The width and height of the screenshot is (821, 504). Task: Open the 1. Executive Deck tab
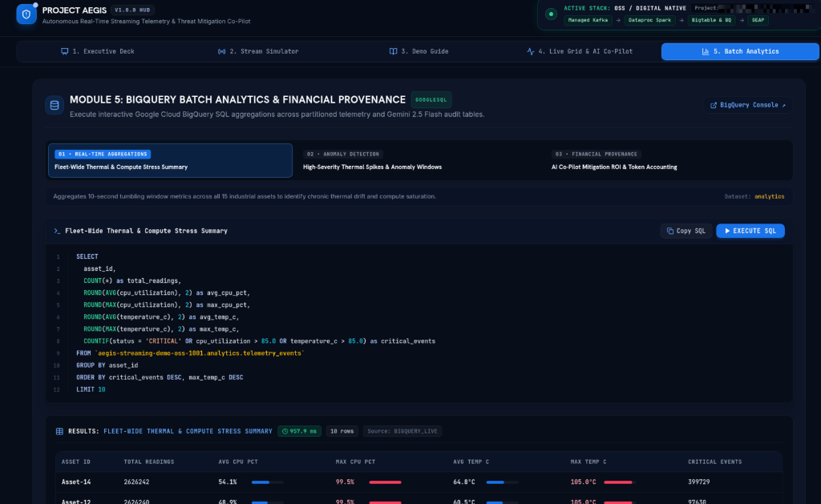98,51
